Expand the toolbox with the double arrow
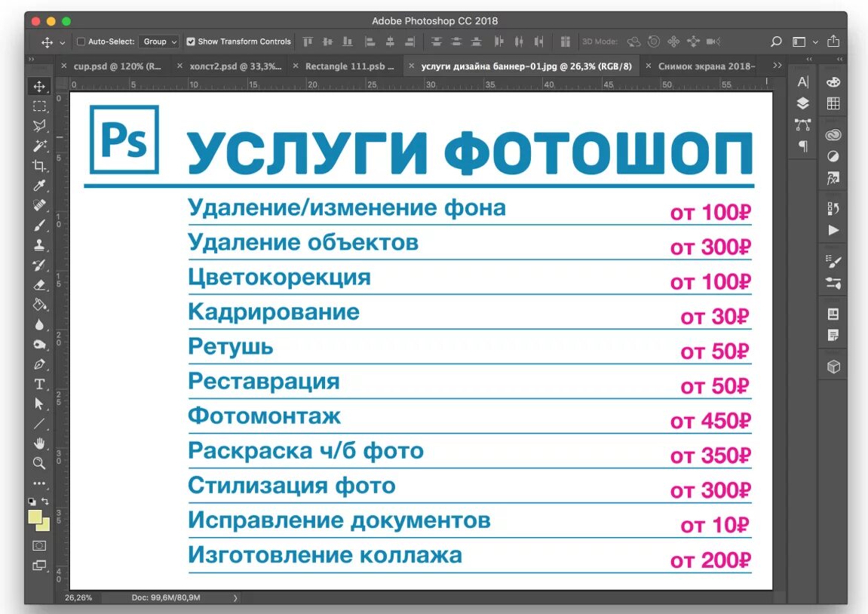Image resolution: width=868 pixels, height=614 pixels. click(x=32, y=60)
